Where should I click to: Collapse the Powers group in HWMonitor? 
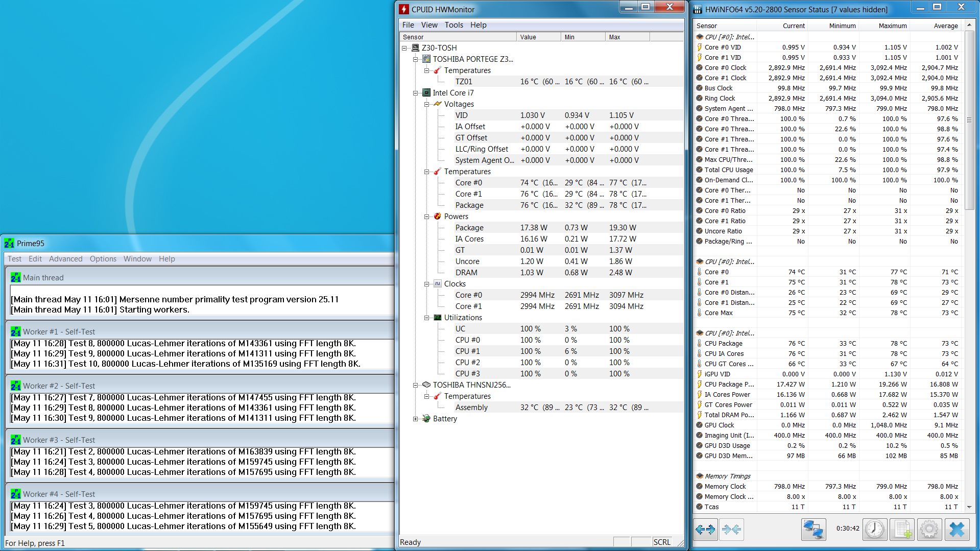coord(427,217)
